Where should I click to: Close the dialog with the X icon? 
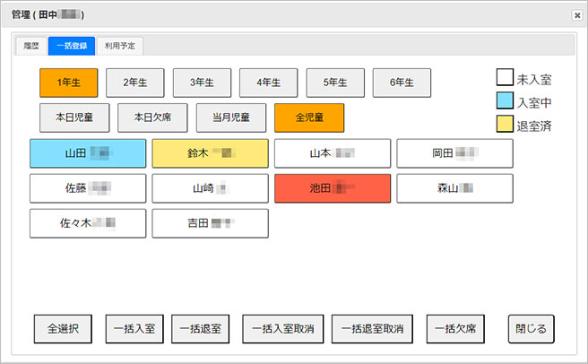[576, 15]
